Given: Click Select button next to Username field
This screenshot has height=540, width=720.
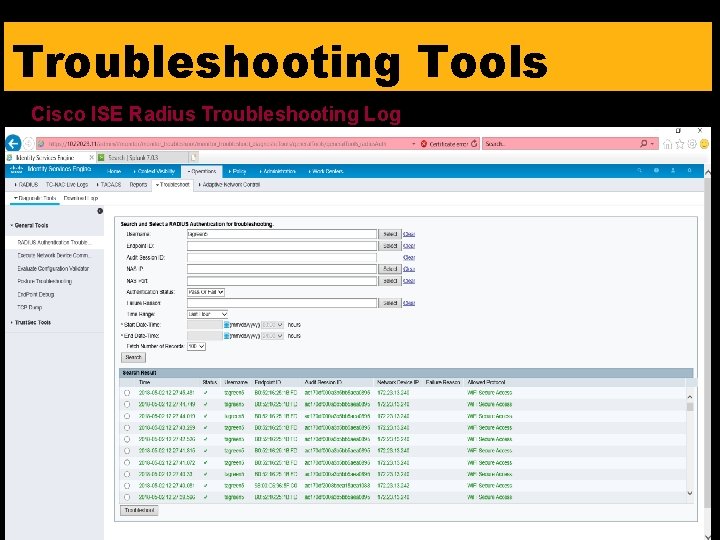Looking at the screenshot, I should (390, 234).
